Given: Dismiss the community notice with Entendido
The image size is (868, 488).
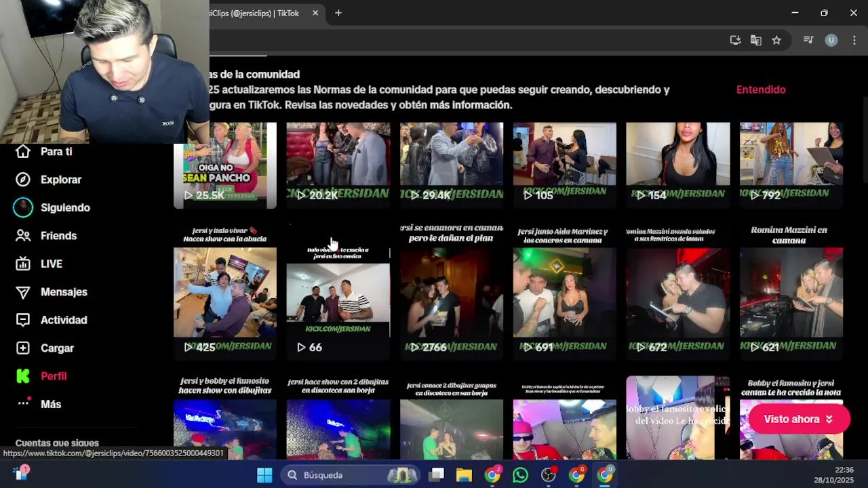Looking at the screenshot, I should click(x=761, y=89).
